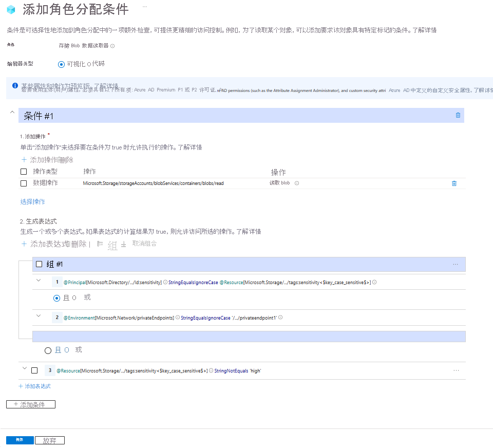Click the Azure resource cube icon beside the title
The width and height of the screenshot is (493, 448).
tap(10, 9)
